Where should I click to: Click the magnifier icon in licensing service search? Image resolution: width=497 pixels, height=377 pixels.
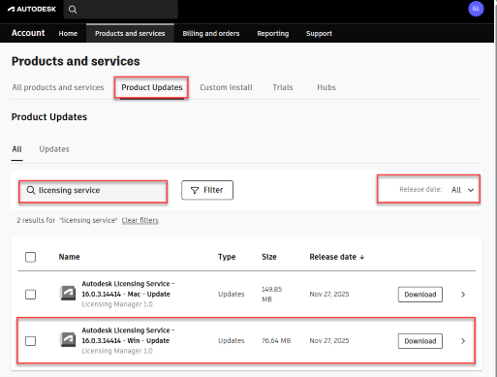31,190
